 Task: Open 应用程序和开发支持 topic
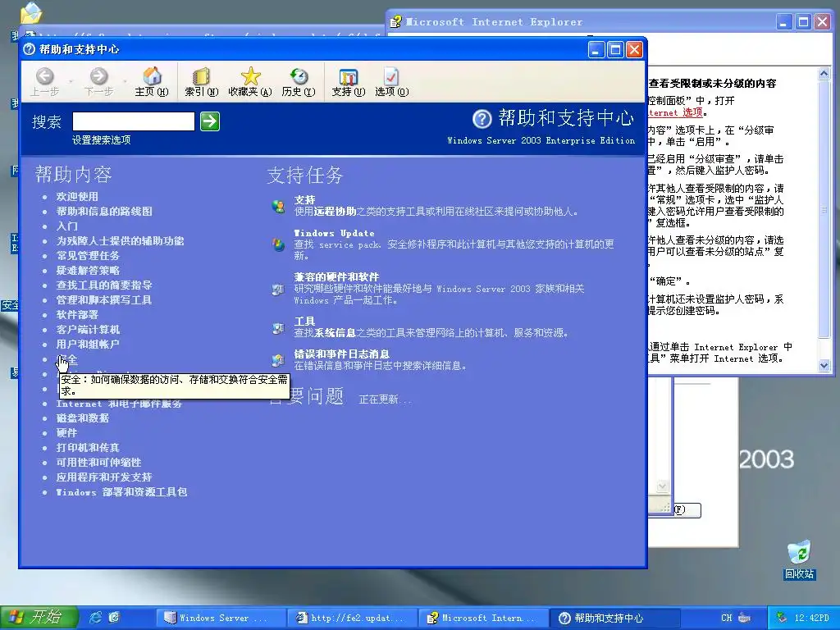104,477
